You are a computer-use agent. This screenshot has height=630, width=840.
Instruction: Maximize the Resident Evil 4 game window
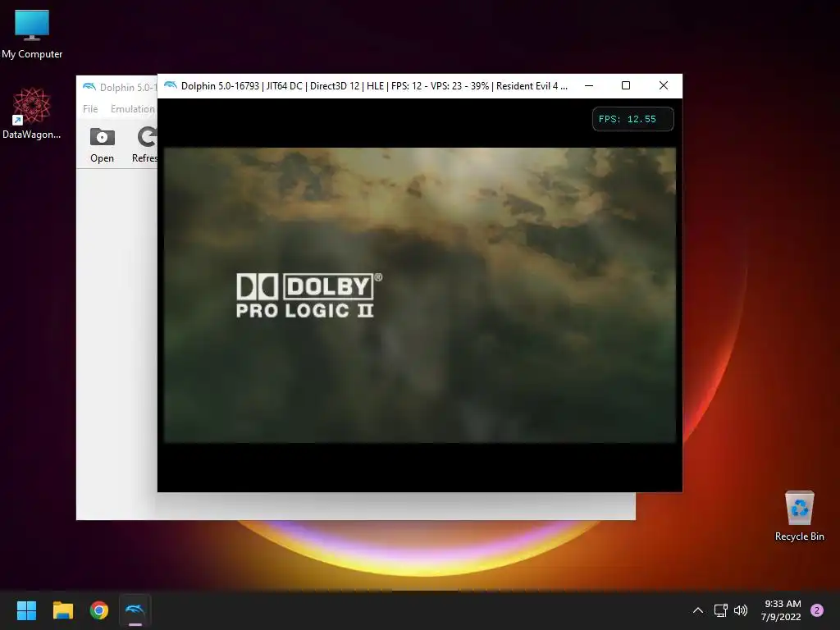[626, 85]
